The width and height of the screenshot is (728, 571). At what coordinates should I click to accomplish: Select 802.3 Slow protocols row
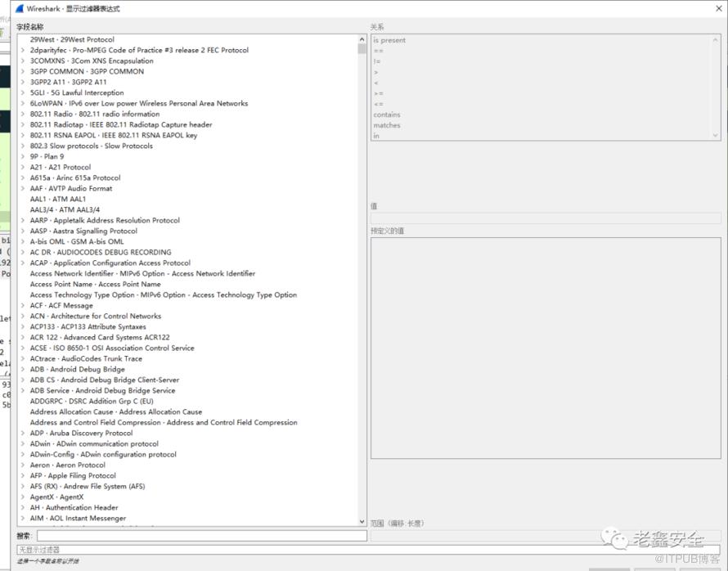[92, 146]
